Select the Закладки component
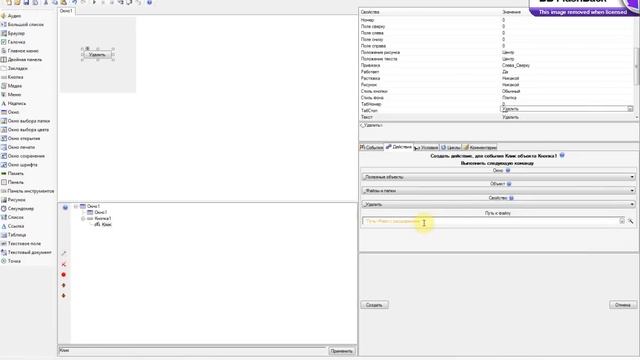This screenshot has height=360, width=640. coord(14,69)
